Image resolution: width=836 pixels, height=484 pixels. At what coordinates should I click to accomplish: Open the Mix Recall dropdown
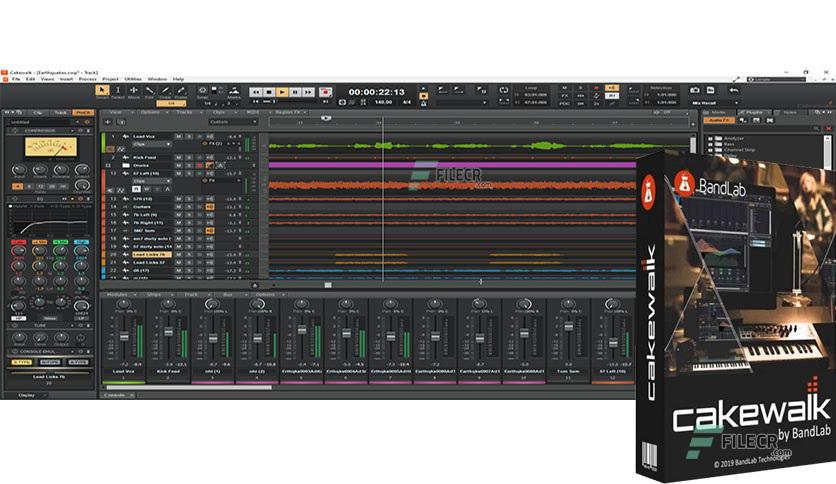pos(714,103)
